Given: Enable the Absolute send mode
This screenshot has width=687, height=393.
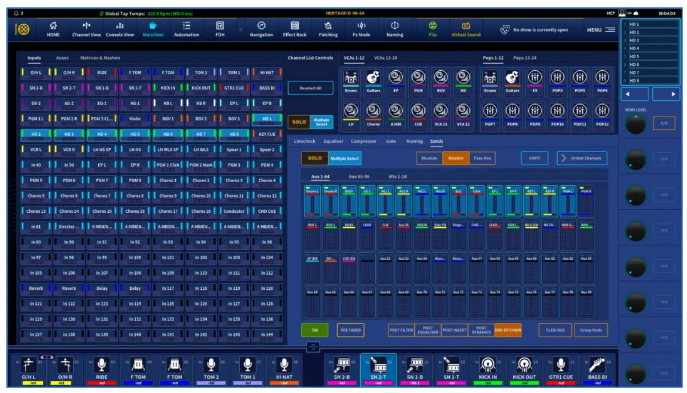Looking at the screenshot, I should pyautogui.click(x=429, y=158).
